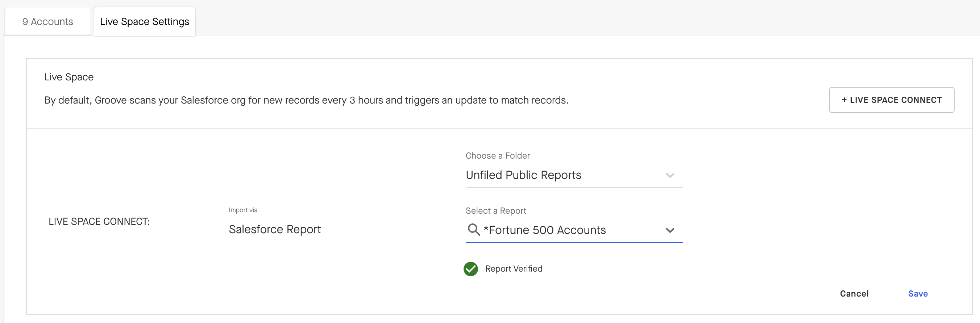
Task: Click the green Report Verified checkmark icon
Action: 470,269
